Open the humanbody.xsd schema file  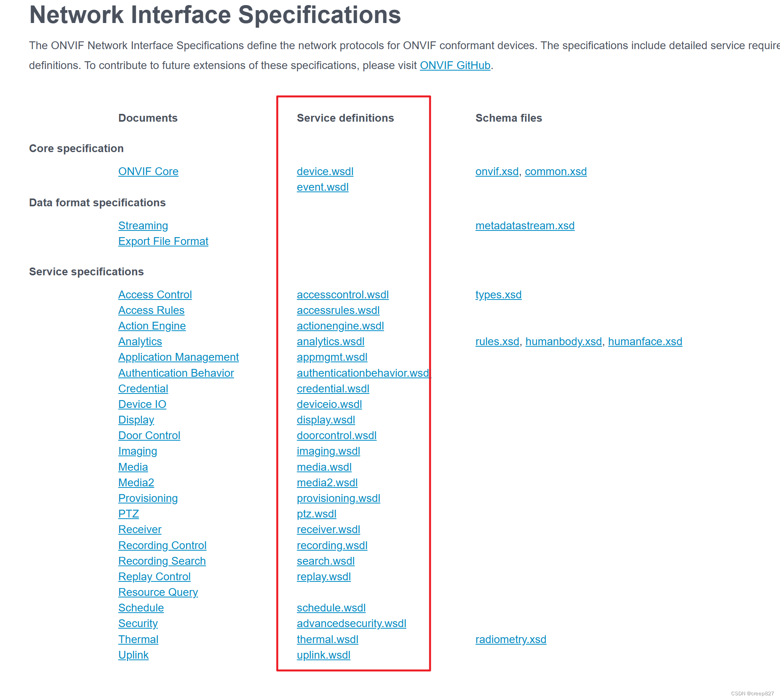tap(563, 341)
